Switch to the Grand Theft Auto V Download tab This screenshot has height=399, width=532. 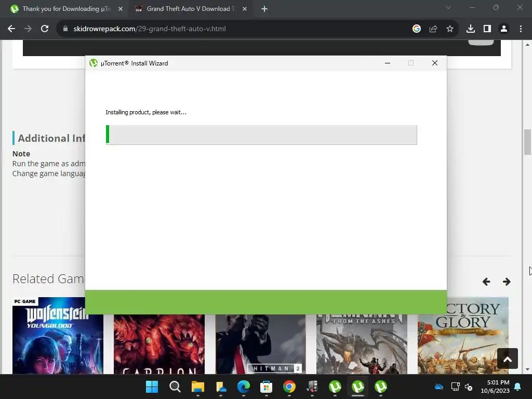190,9
